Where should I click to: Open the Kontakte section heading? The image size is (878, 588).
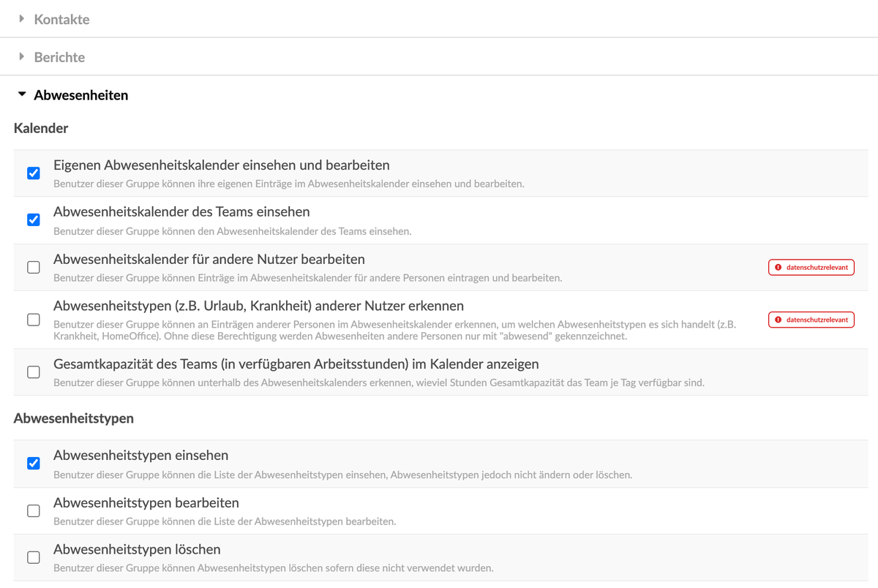(x=61, y=20)
